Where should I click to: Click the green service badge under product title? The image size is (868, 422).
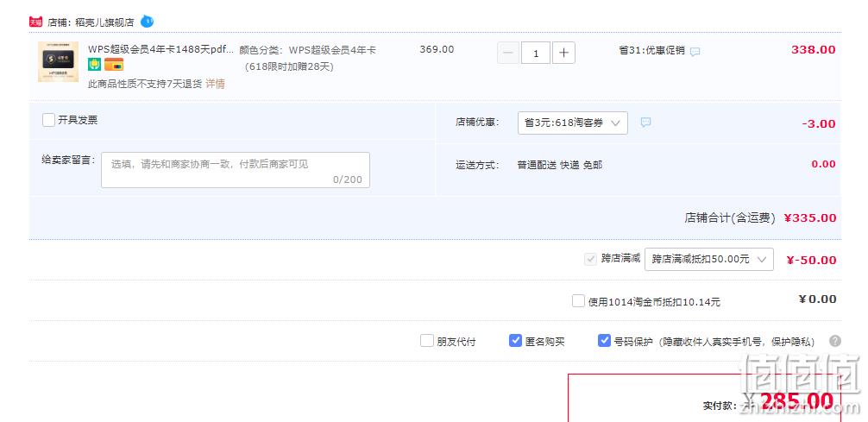[94, 65]
